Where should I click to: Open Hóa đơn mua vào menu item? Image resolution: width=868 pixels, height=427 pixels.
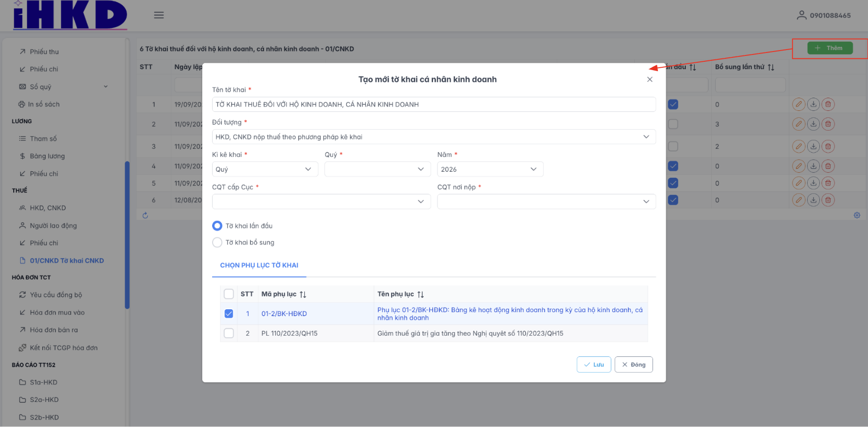[57, 313]
